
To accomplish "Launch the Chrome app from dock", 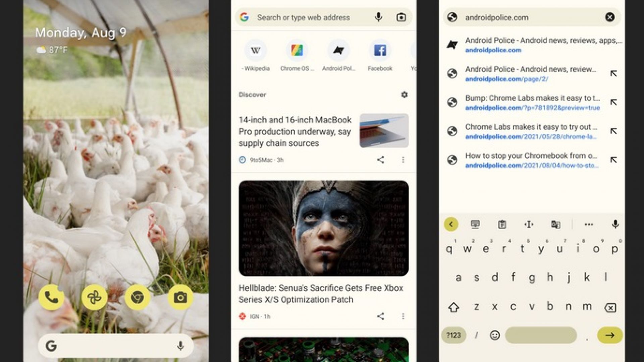I will (137, 297).
